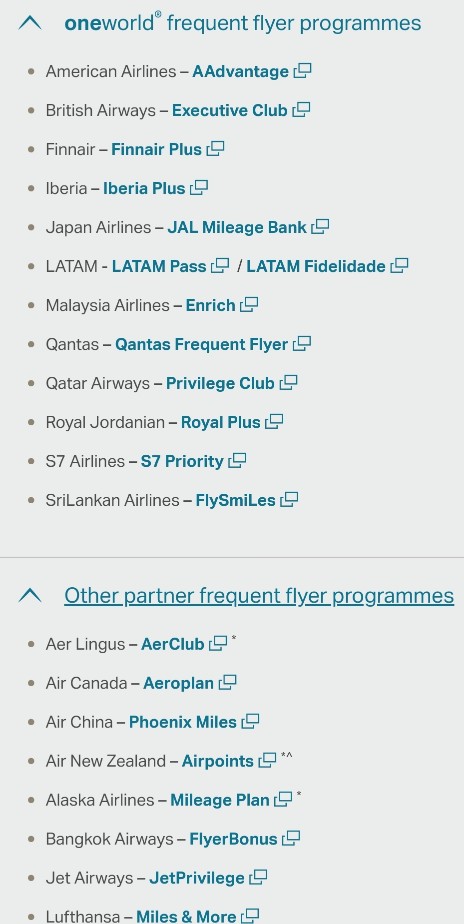Image resolution: width=464 pixels, height=924 pixels.
Task: Click the external link icon next to Enrich
Action: pos(249,305)
